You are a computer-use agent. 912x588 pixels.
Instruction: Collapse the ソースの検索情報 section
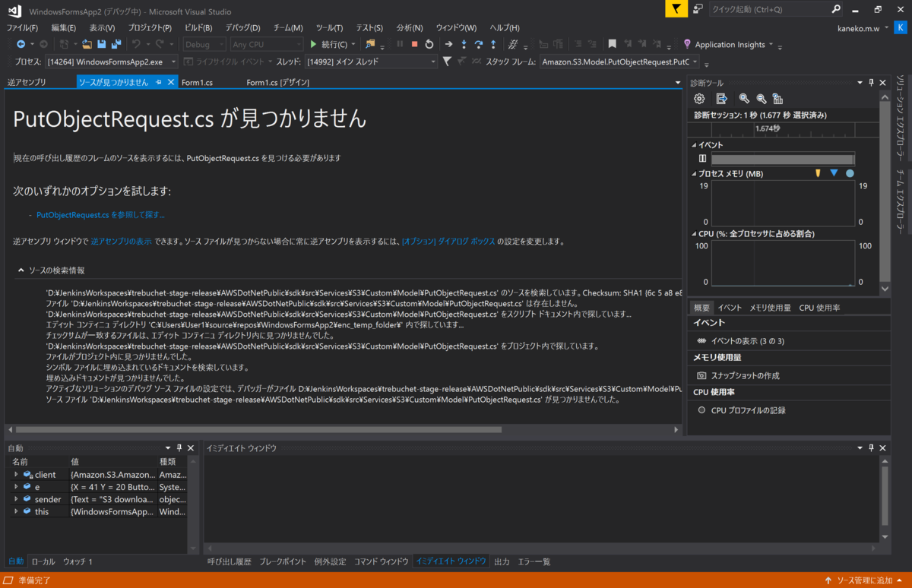tap(21, 270)
